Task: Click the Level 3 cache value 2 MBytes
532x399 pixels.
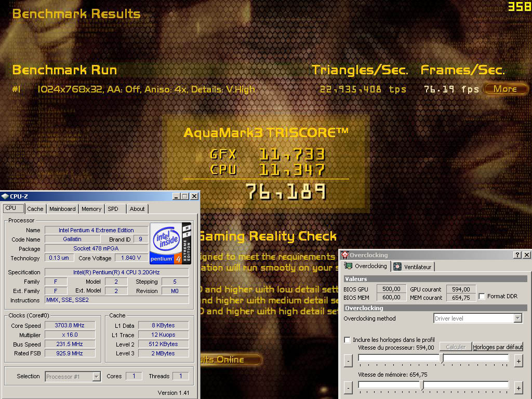Action: (163, 353)
